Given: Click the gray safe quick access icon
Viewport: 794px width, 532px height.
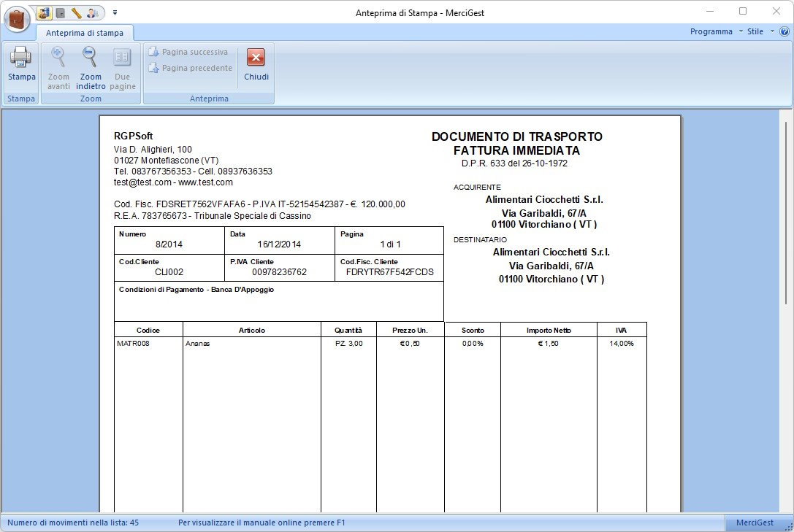Looking at the screenshot, I should click(60, 12).
